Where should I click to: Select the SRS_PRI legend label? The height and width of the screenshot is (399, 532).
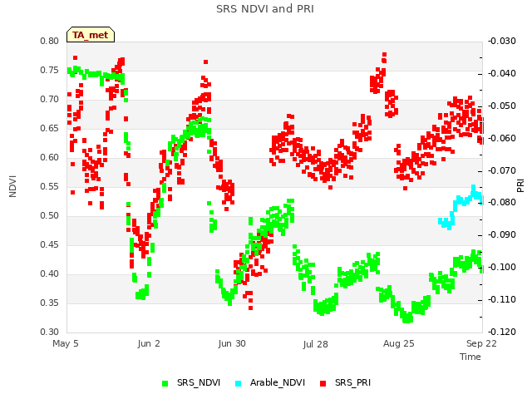(352, 382)
